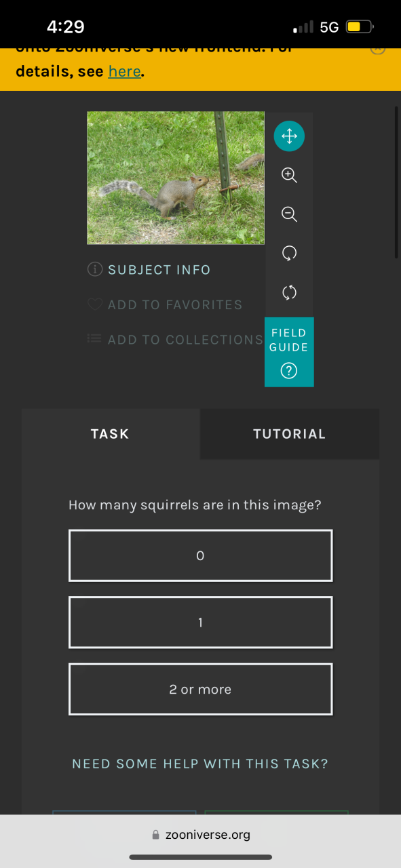Choose the '2 or more' answer
Viewport: 401px width, 868px height.
click(200, 689)
